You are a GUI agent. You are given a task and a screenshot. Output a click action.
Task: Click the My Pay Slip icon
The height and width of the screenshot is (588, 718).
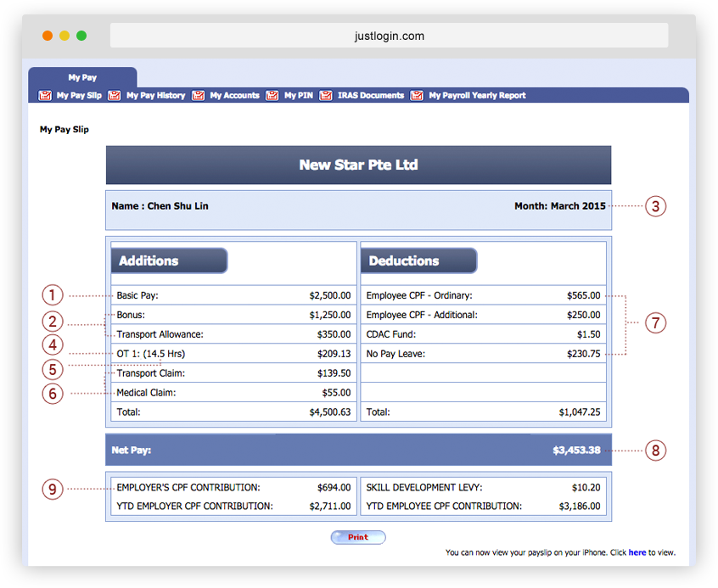pos(45,96)
